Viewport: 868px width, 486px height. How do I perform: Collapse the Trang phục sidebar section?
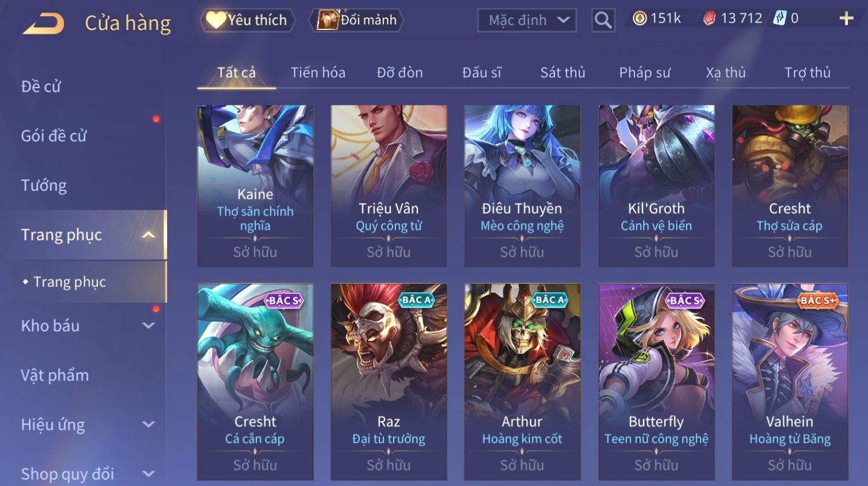coord(148,235)
